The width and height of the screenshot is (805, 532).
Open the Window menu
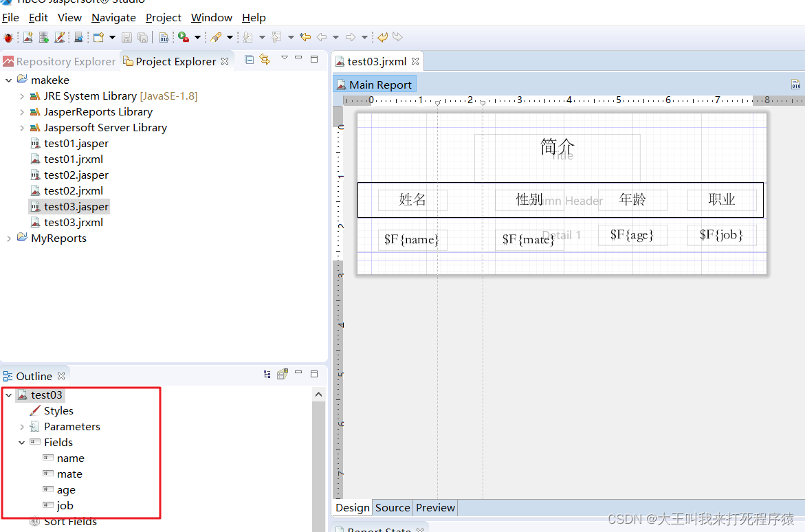[212, 17]
